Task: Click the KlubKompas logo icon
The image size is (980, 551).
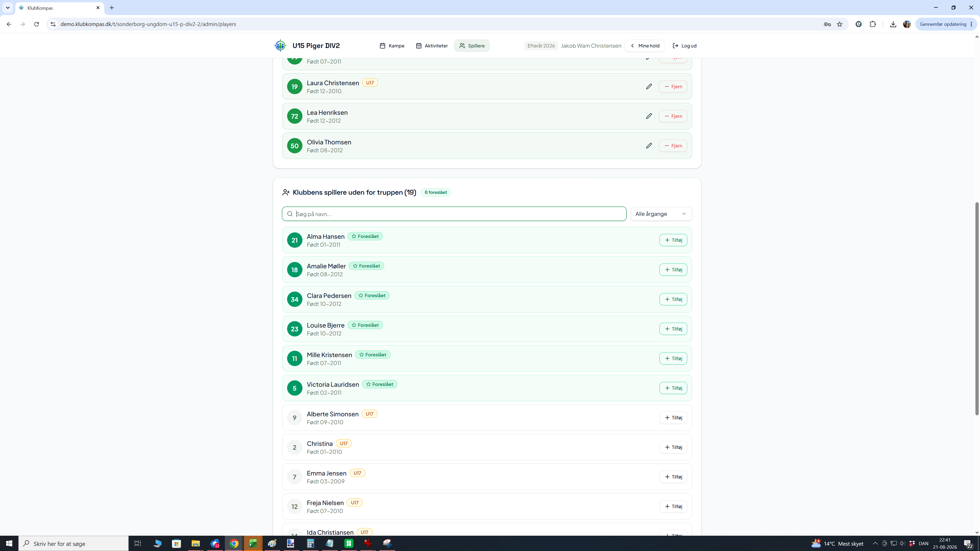Action: click(280, 46)
